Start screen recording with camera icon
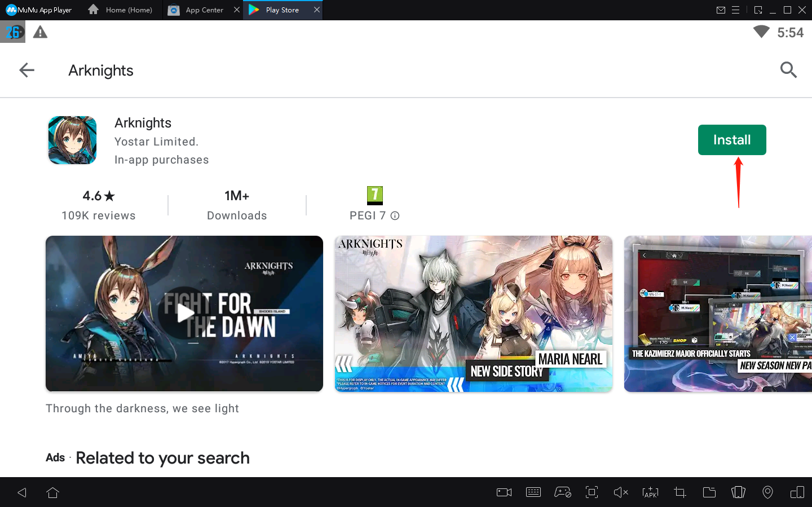The height and width of the screenshot is (507, 812). pos(504,492)
